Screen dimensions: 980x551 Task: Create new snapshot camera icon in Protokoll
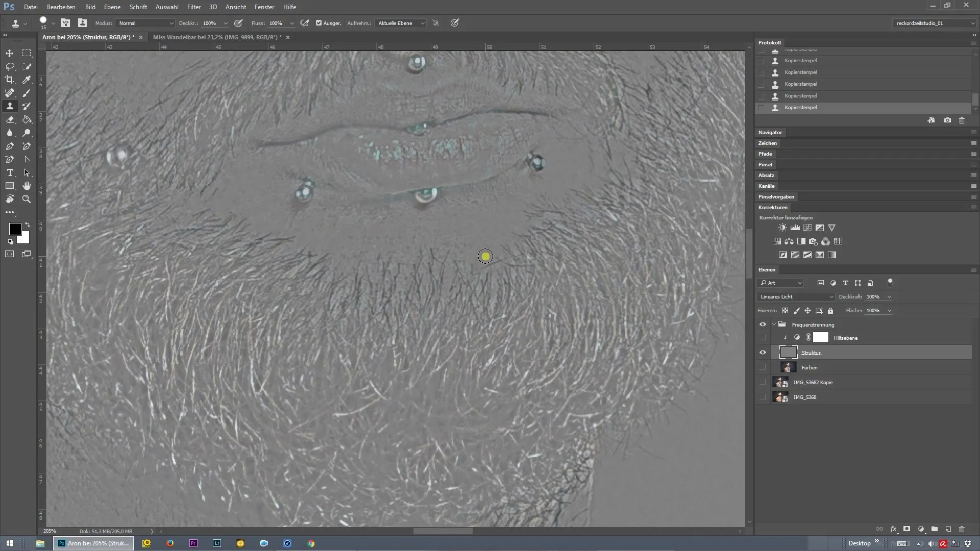[x=947, y=120]
